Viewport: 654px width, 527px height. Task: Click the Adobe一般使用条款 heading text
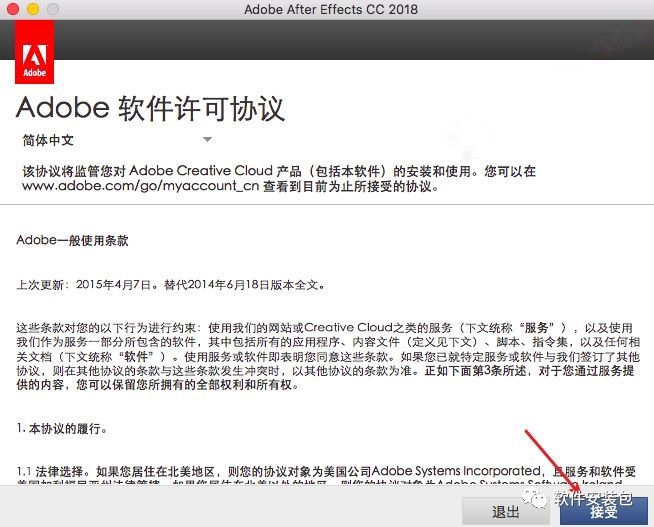[x=72, y=240]
